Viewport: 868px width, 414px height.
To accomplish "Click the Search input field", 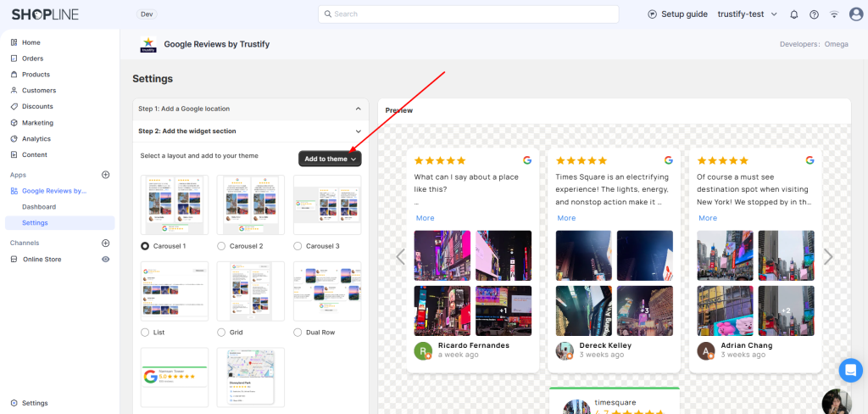I will click(468, 14).
